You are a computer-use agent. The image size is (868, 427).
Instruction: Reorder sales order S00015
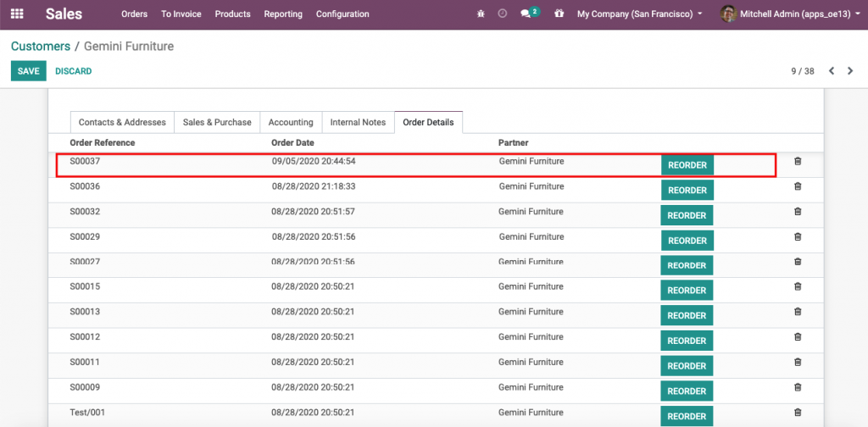687,291
